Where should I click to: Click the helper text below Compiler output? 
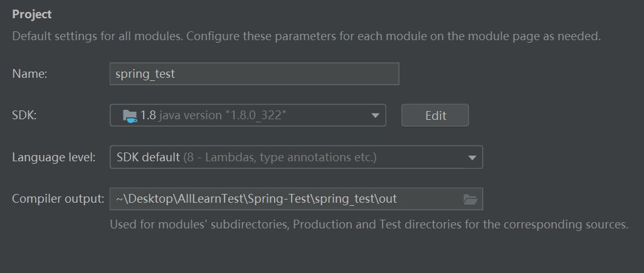(368, 224)
